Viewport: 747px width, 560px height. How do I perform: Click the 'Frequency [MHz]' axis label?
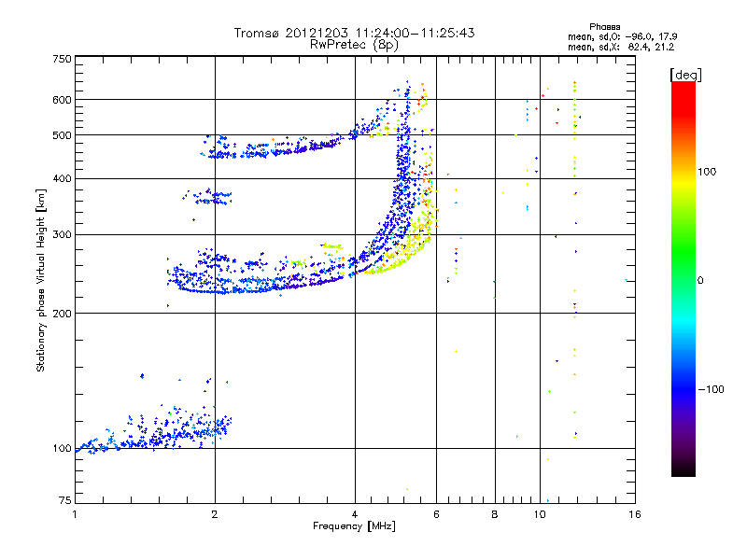(x=354, y=526)
